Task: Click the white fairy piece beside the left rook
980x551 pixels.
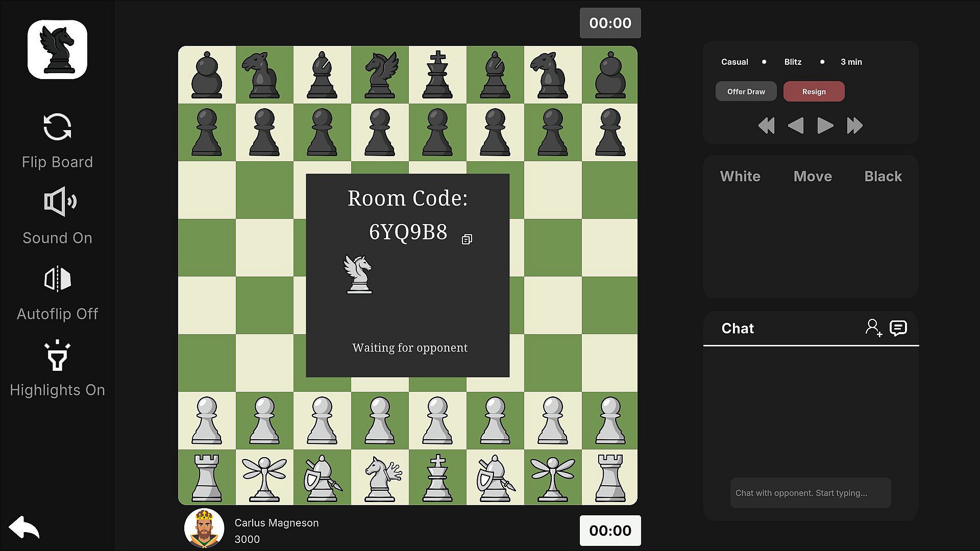Action: (x=264, y=478)
